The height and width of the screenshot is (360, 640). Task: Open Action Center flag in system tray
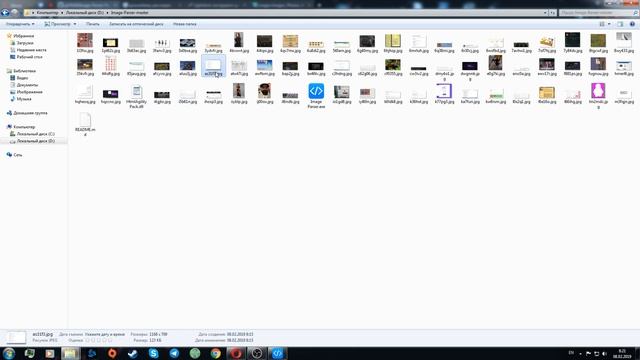(x=588, y=353)
